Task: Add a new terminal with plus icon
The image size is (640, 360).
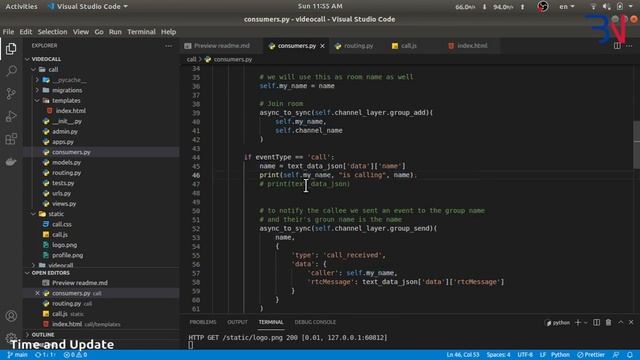Action: pos(578,322)
